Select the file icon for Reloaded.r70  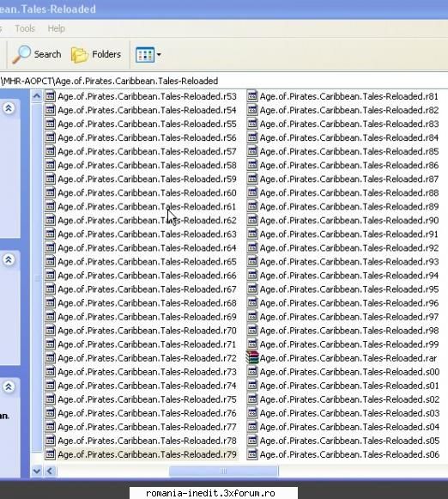51,331
